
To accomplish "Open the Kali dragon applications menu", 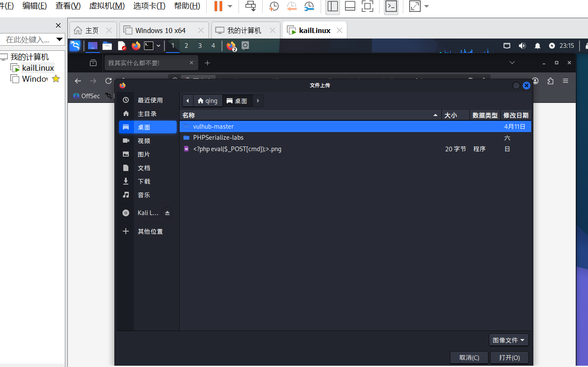I will (x=75, y=45).
